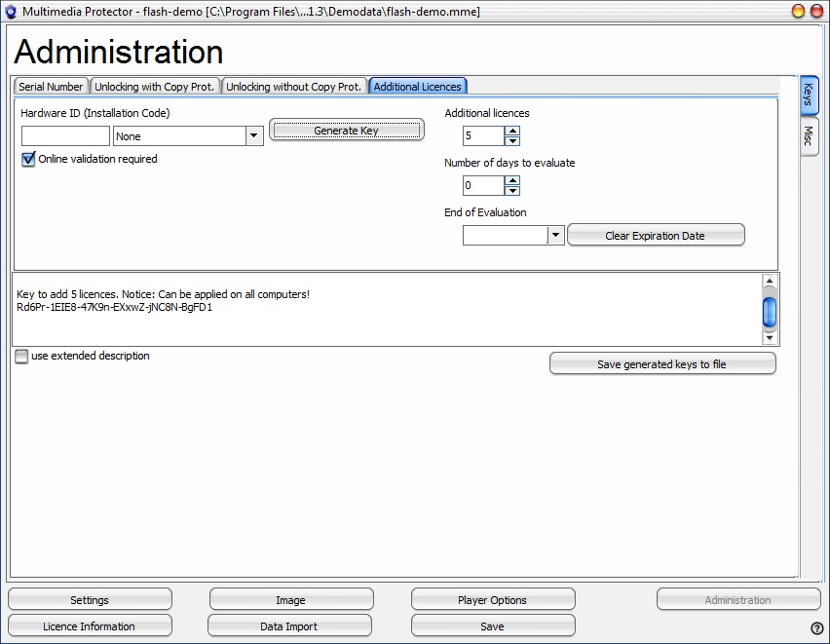Decrease Additional licences with down arrow
The height and width of the screenshot is (644, 830).
tap(512, 141)
